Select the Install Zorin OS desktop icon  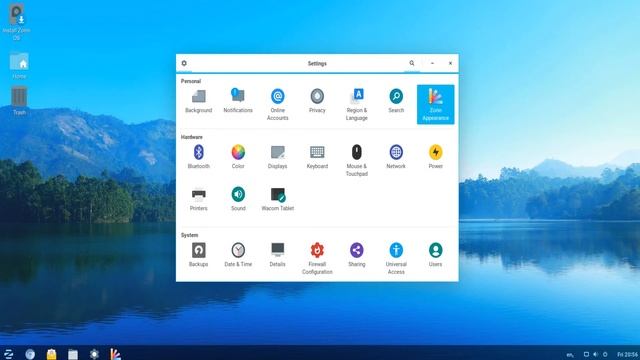pyautogui.click(x=16, y=22)
